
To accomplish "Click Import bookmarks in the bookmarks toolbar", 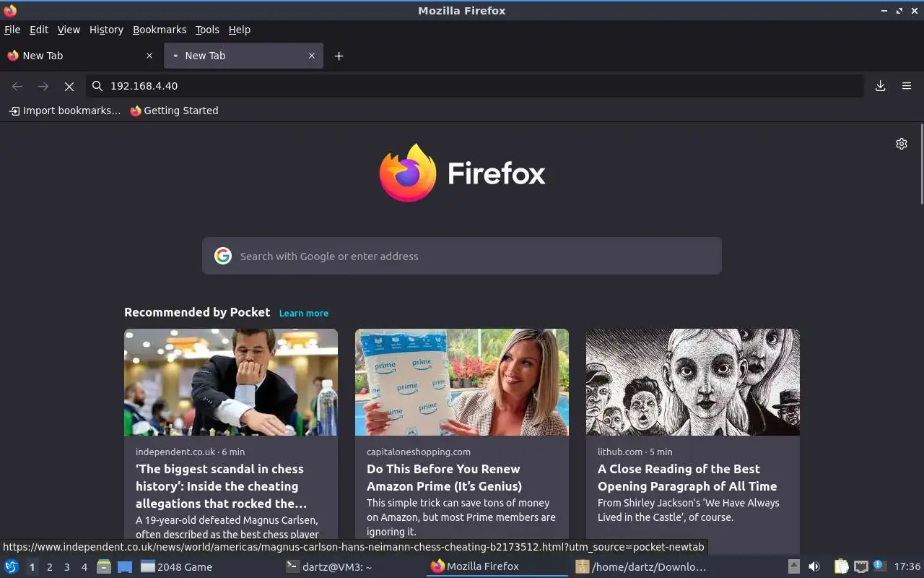I will 65,111.
